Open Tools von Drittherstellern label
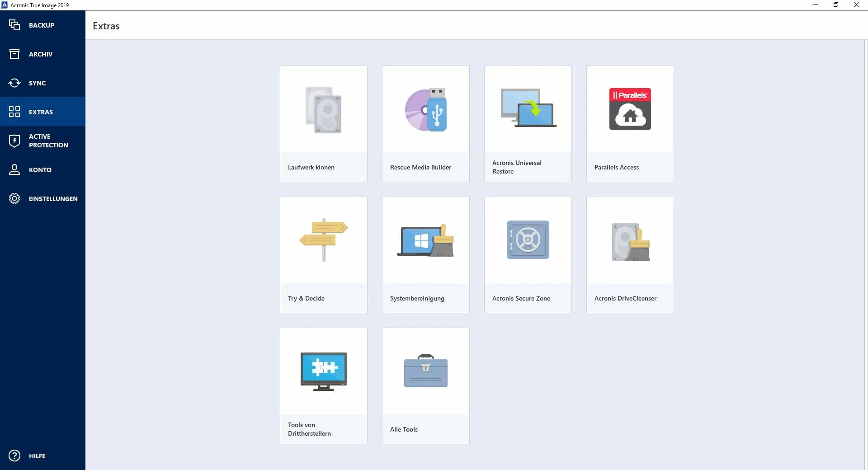The height and width of the screenshot is (470, 868). click(309, 429)
